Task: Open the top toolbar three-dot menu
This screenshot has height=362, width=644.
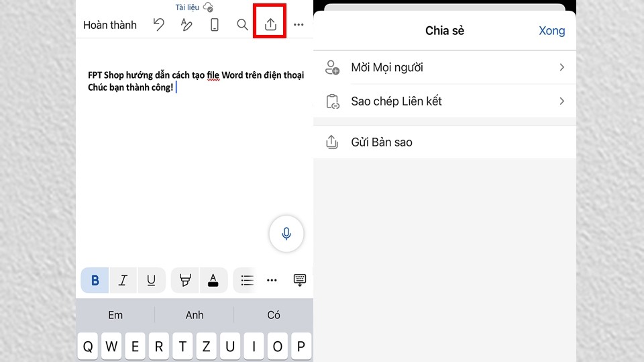Action: [x=299, y=25]
